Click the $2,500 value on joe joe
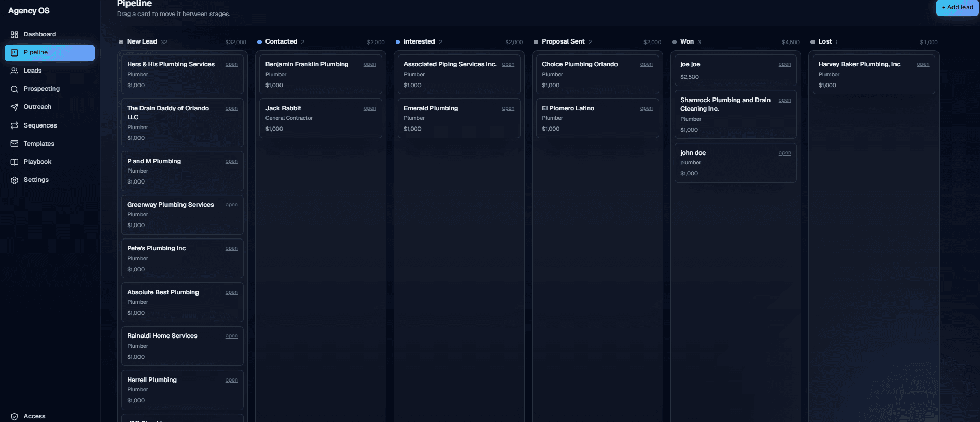The width and height of the screenshot is (980, 422). (x=690, y=77)
